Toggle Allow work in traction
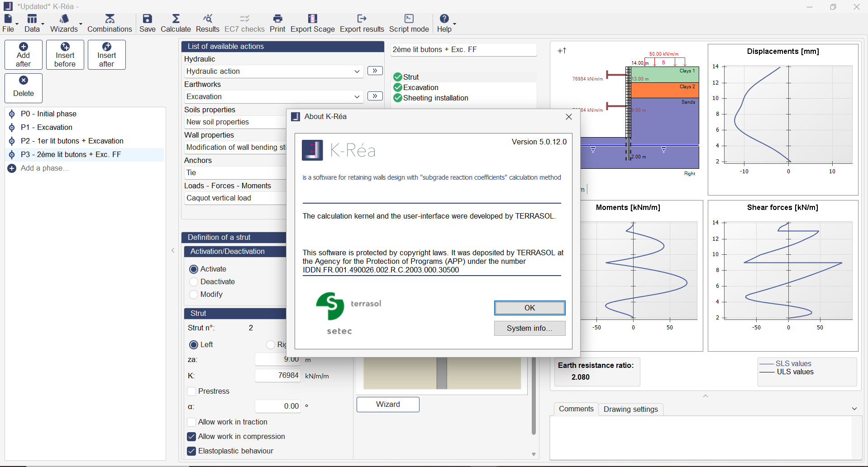This screenshot has height=467, width=868. coord(191,422)
